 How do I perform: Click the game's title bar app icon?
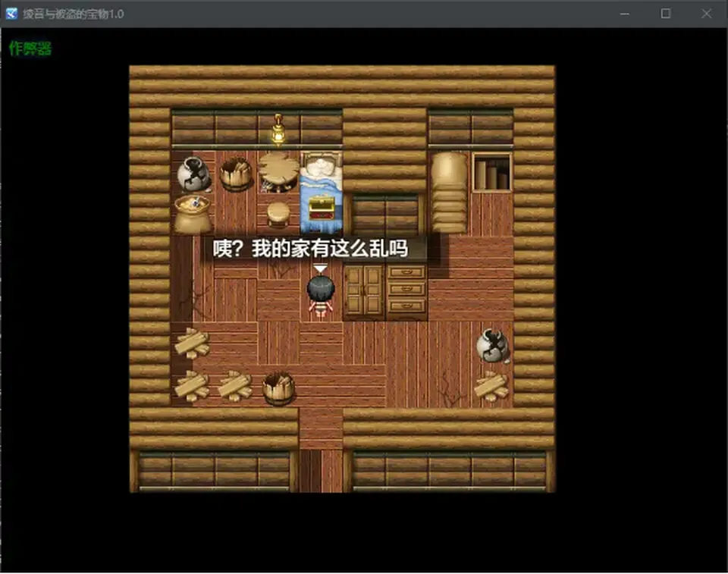coord(11,14)
